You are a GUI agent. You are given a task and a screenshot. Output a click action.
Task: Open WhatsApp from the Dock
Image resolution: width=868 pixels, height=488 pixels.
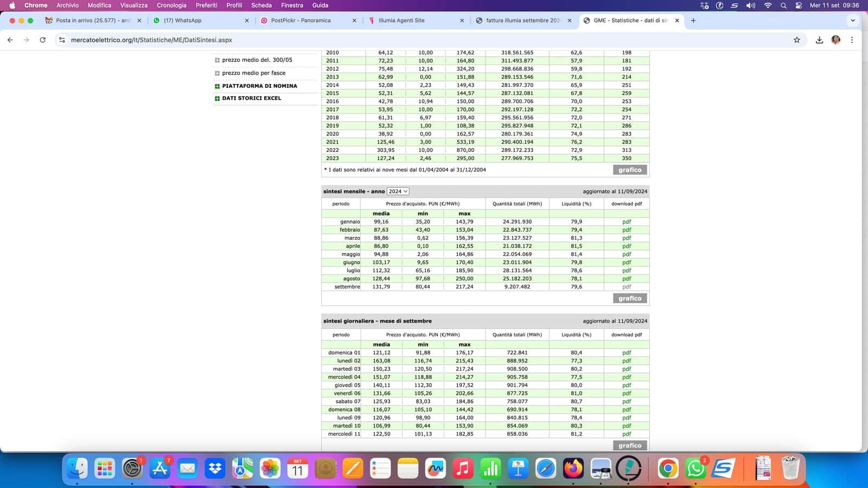click(695, 468)
